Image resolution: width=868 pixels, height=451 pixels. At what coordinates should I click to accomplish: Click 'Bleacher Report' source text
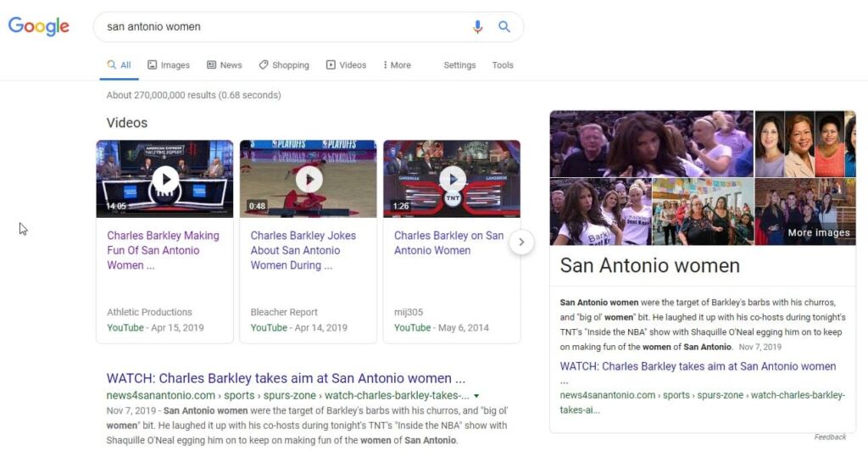tap(284, 312)
